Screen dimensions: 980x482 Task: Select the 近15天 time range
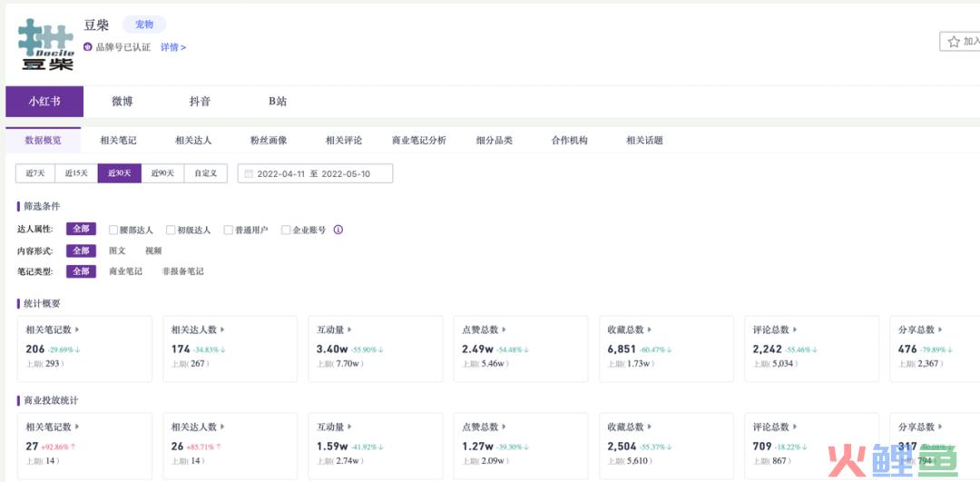76,173
